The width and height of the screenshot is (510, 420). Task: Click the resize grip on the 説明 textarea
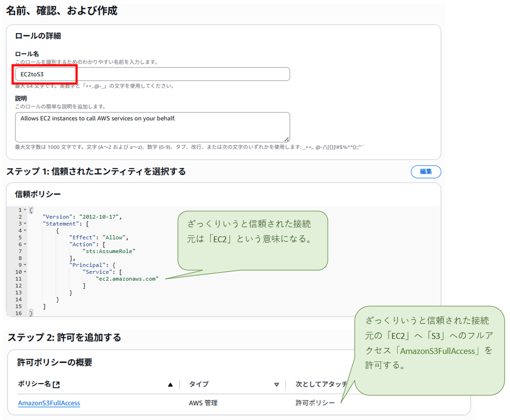(286, 139)
